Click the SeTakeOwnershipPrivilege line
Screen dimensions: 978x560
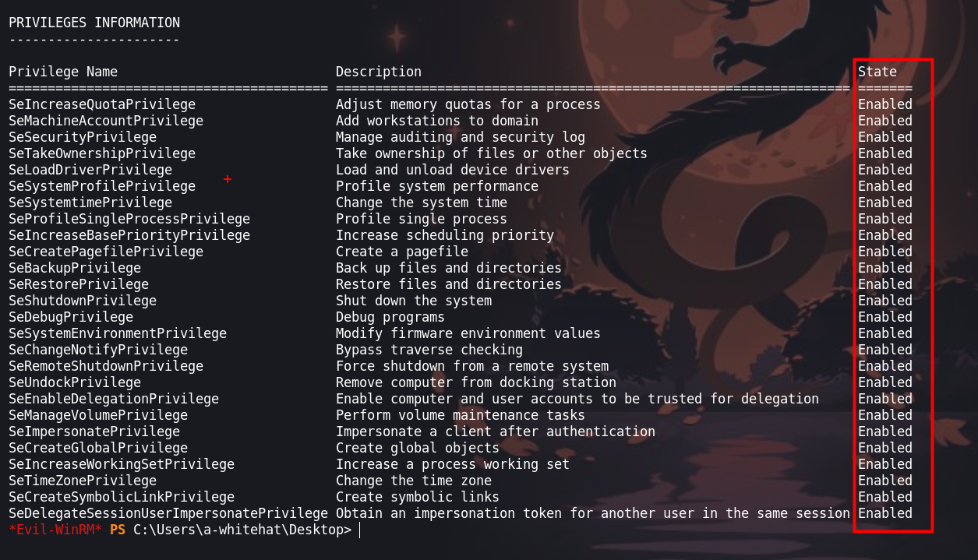point(102,153)
